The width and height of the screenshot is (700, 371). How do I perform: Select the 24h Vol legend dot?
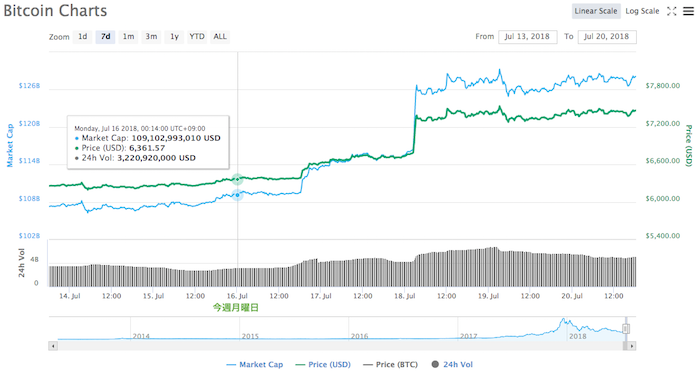(435, 364)
